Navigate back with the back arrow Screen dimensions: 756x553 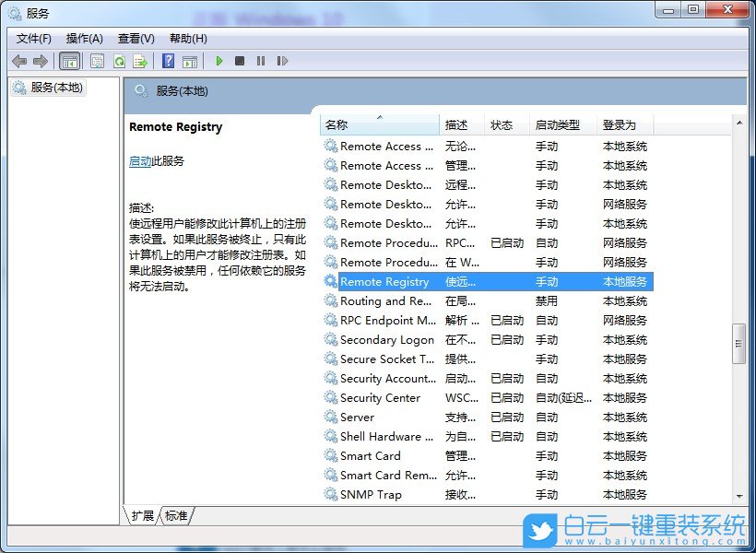click(x=20, y=61)
